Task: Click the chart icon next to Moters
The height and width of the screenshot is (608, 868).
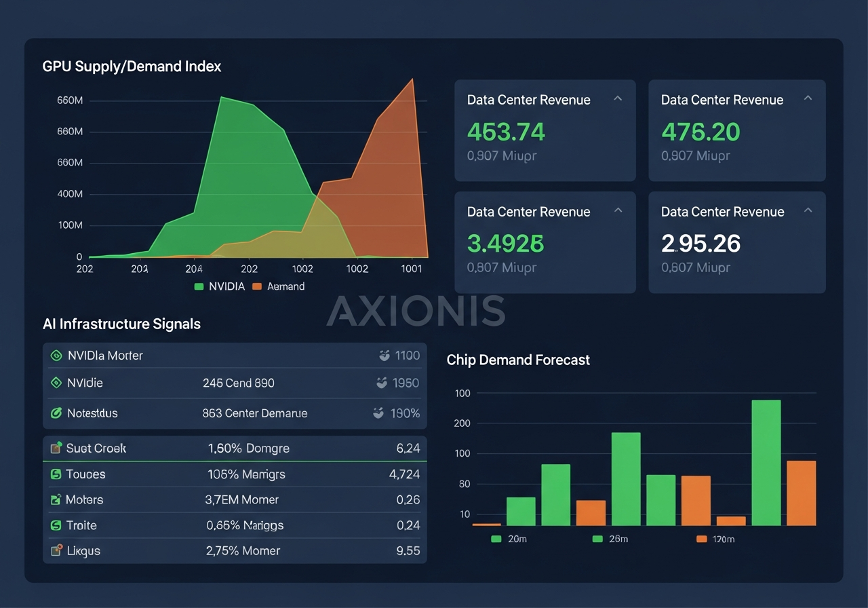Action: (56, 499)
